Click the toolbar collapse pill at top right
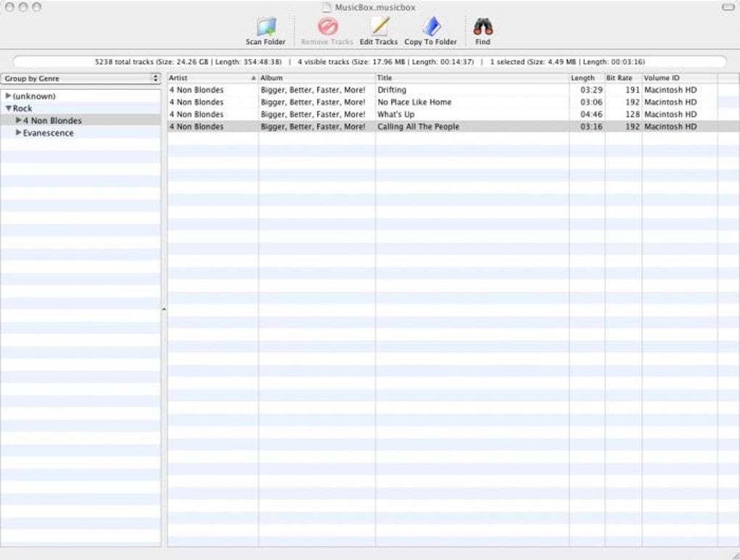 728,7
